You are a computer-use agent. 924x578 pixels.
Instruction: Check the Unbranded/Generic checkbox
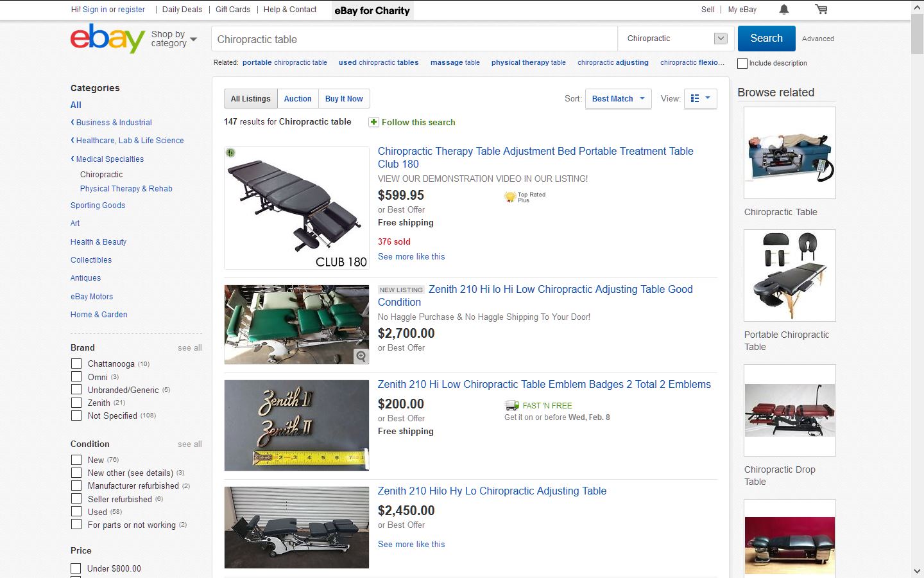tap(76, 389)
